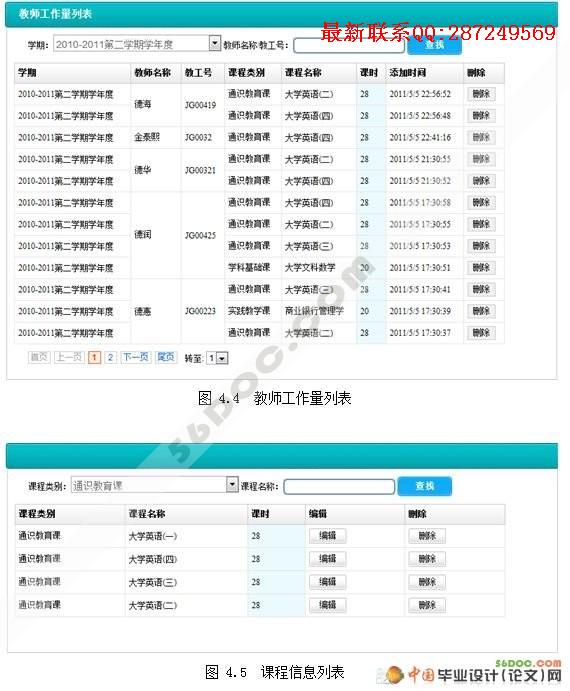Go to 首页 first page link
The height and width of the screenshot is (691, 570).
click(x=39, y=357)
